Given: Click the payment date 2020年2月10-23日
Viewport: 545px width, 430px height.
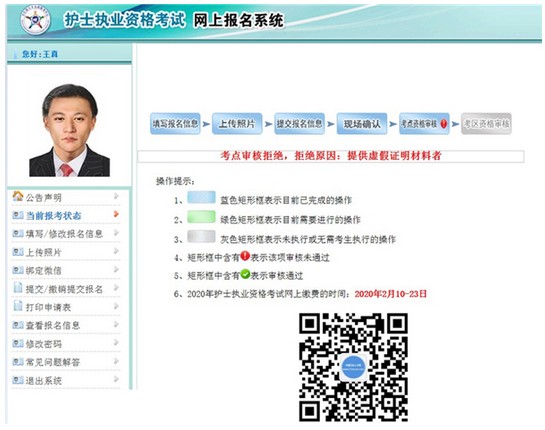Looking at the screenshot, I should pyautogui.click(x=391, y=294).
